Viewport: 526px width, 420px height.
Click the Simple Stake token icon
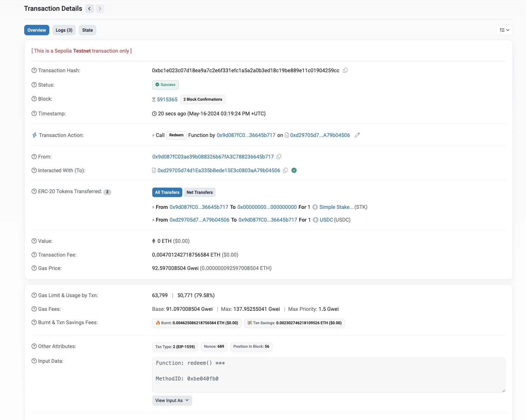point(315,207)
